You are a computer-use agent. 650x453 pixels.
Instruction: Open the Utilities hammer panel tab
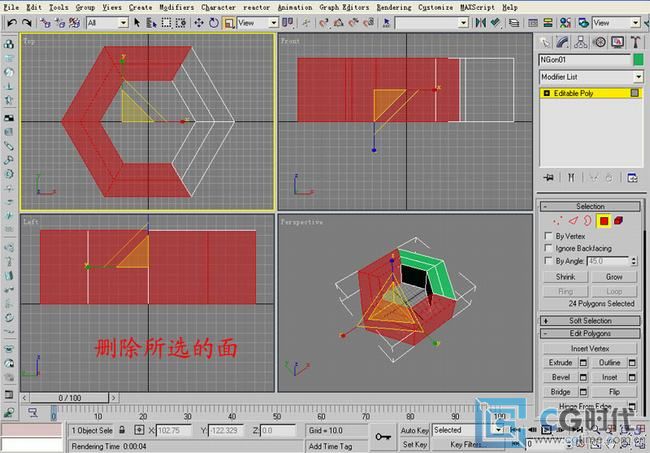tap(635, 42)
